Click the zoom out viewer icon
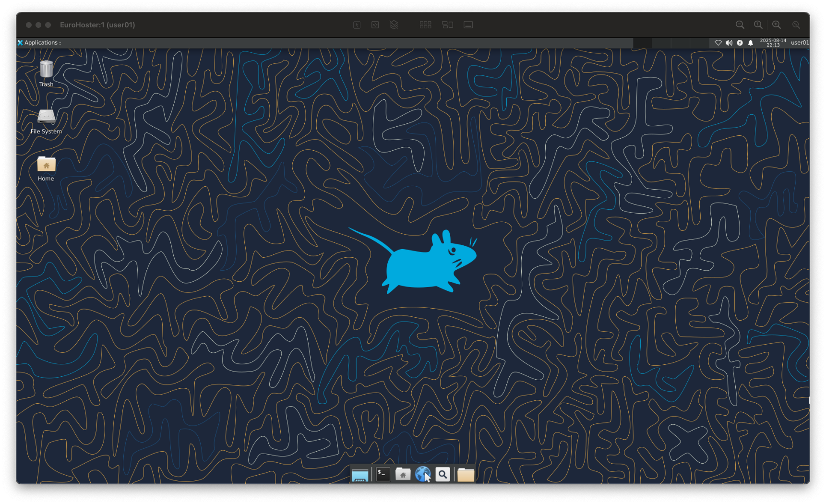 point(740,25)
